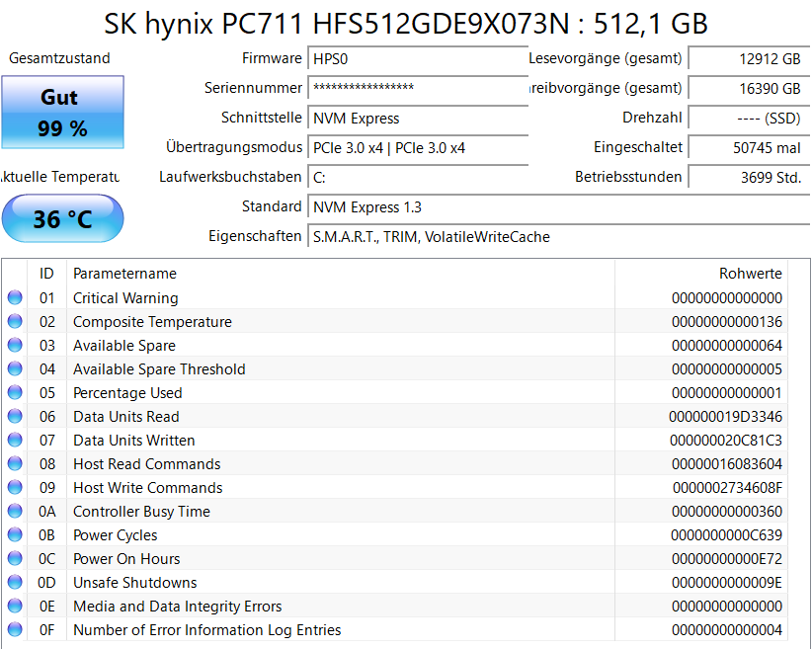Select the Critical Warning row name
This screenshot has width=812, height=649.
point(125,298)
